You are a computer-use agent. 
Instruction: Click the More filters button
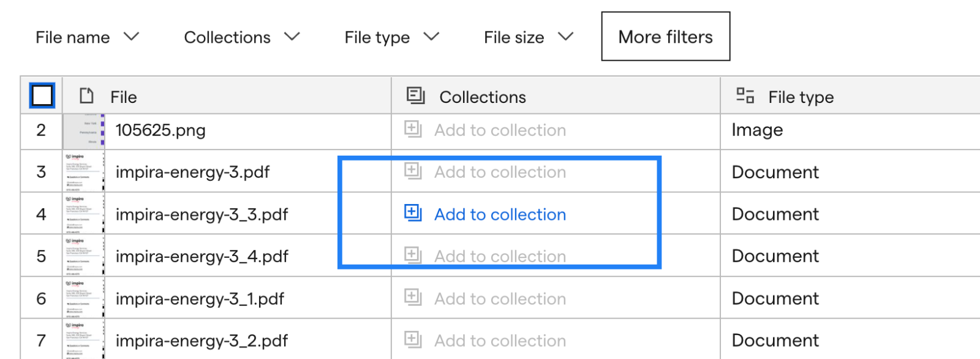(x=666, y=37)
